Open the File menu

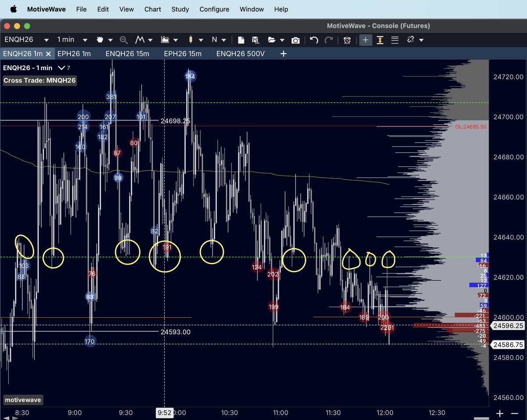coord(81,9)
